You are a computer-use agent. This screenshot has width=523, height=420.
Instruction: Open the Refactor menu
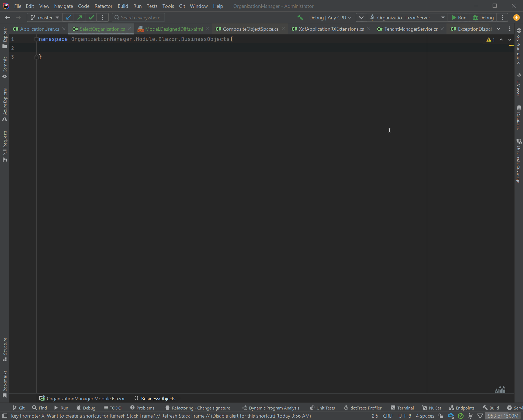(x=103, y=6)
